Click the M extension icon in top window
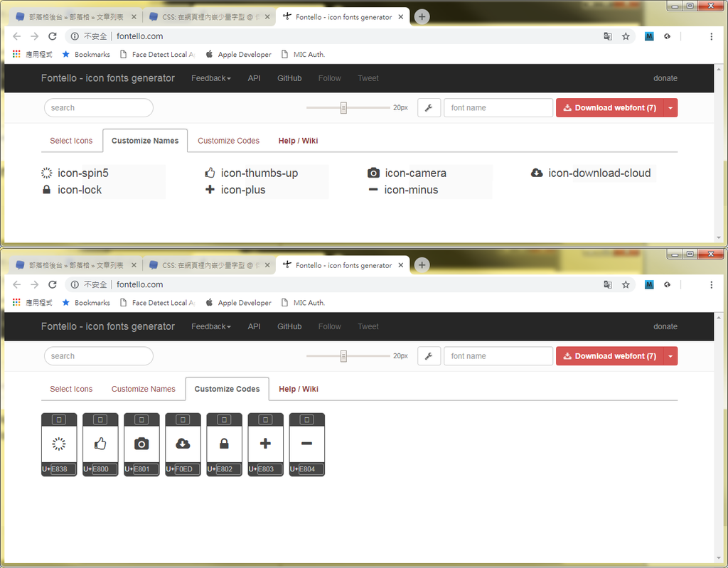 point(649,36)
